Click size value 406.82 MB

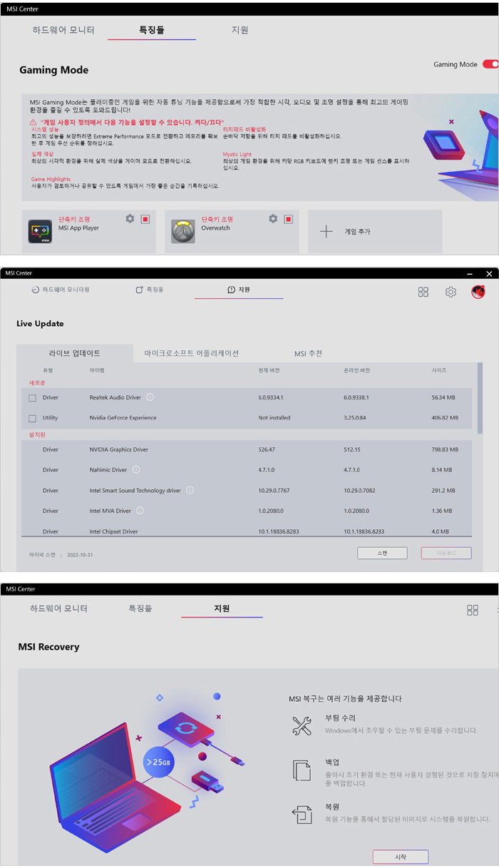click(x=446, y=418)
